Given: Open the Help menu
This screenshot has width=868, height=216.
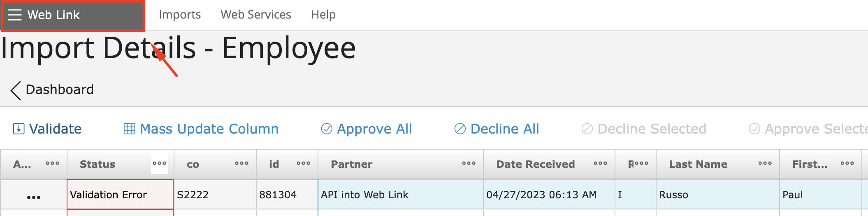Looking at the screenshot, I should click(323, 15).
